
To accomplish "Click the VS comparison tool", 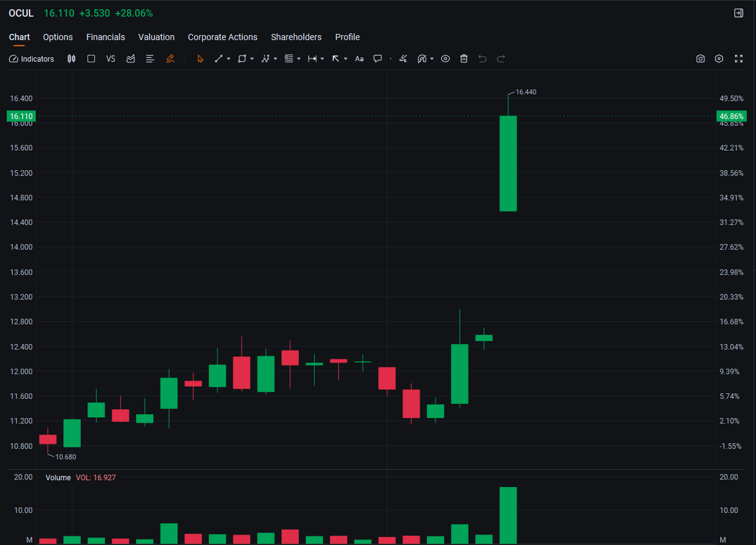I will (x=111, y=59).
